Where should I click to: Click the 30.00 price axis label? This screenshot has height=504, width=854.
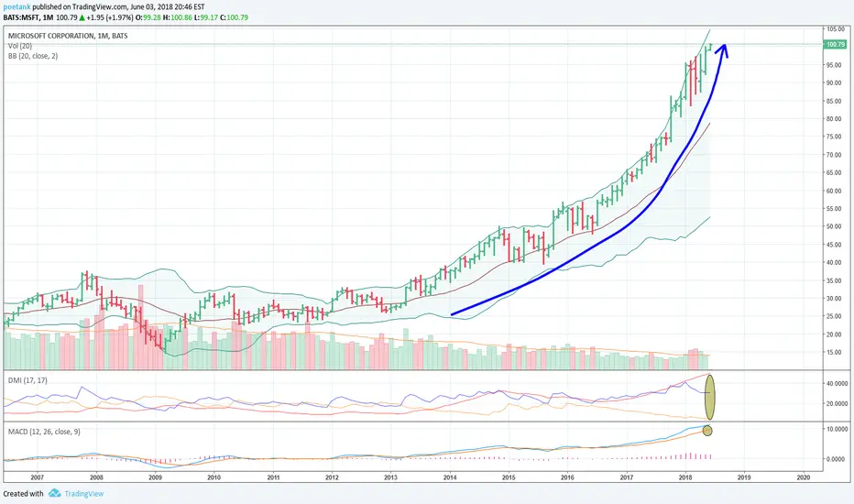835,299
